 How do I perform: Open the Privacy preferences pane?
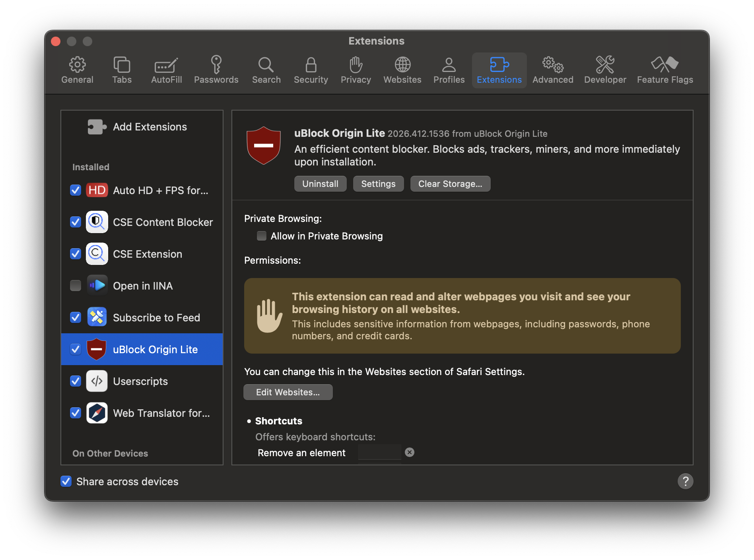point(356,70)
